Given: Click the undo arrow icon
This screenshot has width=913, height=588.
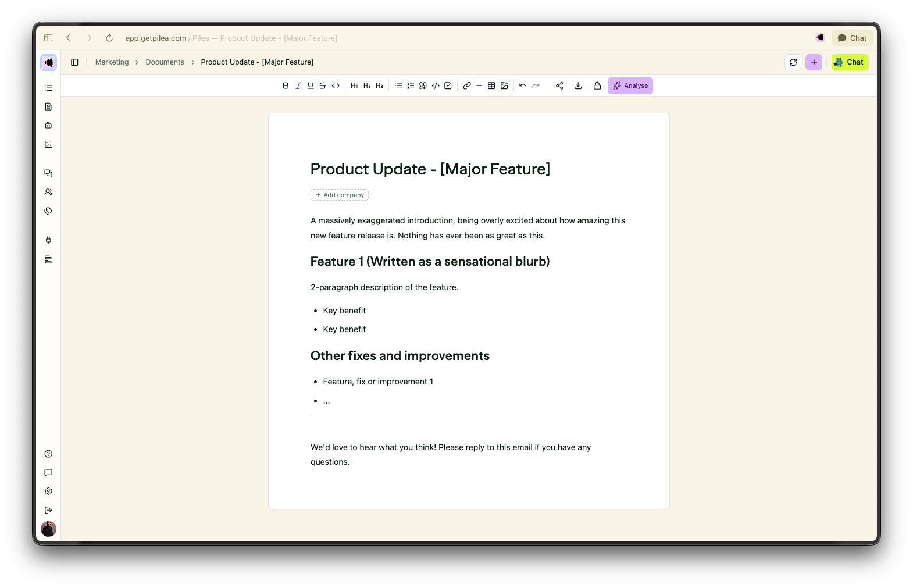Looking at the screenshot, I should click(523, 85).
